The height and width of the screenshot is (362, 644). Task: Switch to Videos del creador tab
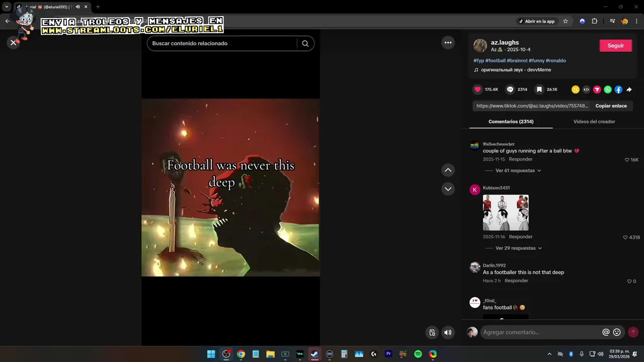pyautogui.click(x=594, y=121)
